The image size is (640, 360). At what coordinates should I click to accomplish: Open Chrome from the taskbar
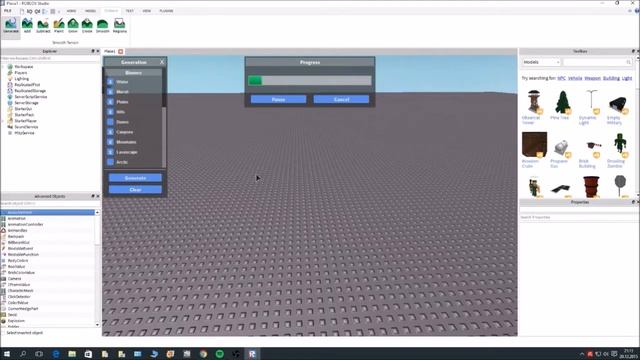(203, 354)
